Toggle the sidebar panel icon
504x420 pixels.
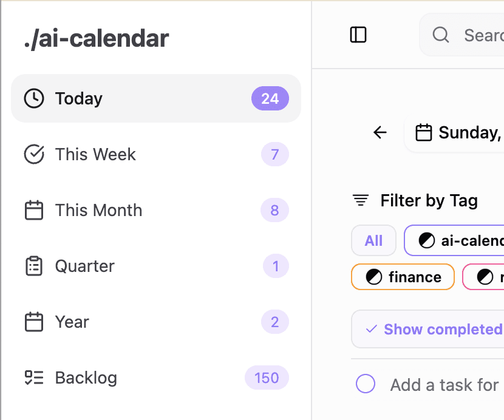point(358,35)
